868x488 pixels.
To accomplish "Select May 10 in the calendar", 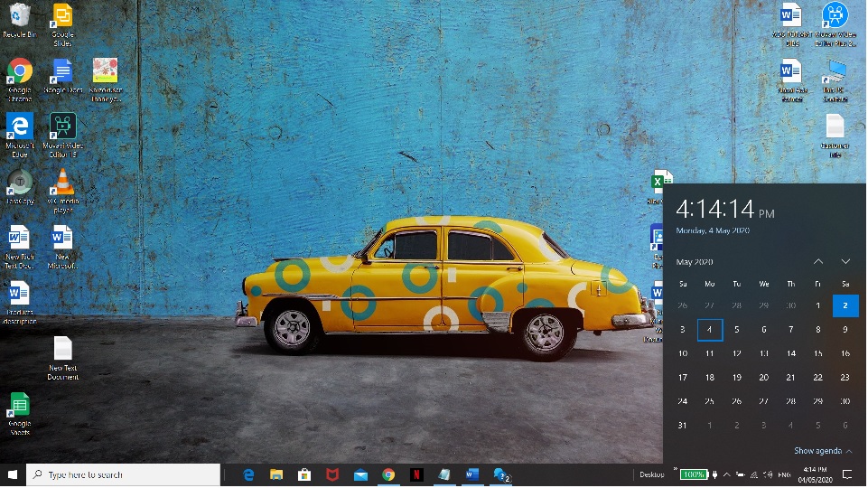I will tap(683, 354).
